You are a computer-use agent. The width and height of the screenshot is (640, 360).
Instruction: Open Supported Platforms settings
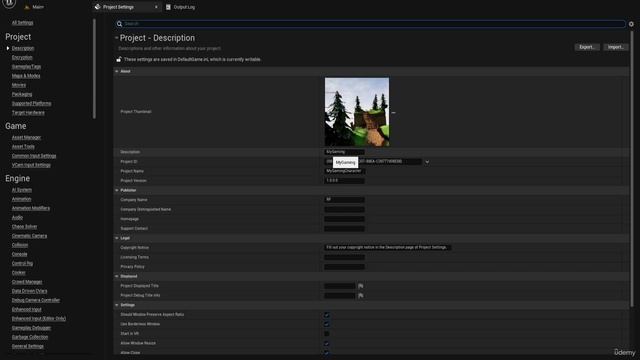coord(31,104)
